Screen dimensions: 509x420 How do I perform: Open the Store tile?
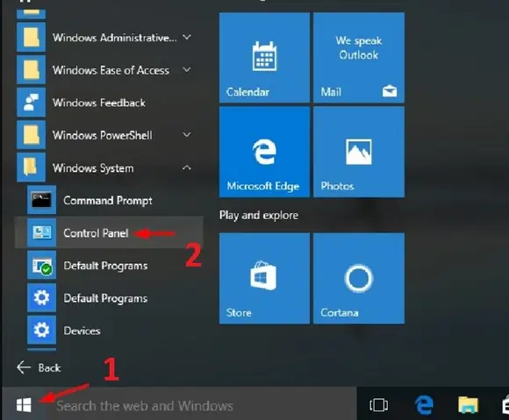pyautogui.click(x=264, y=278)
